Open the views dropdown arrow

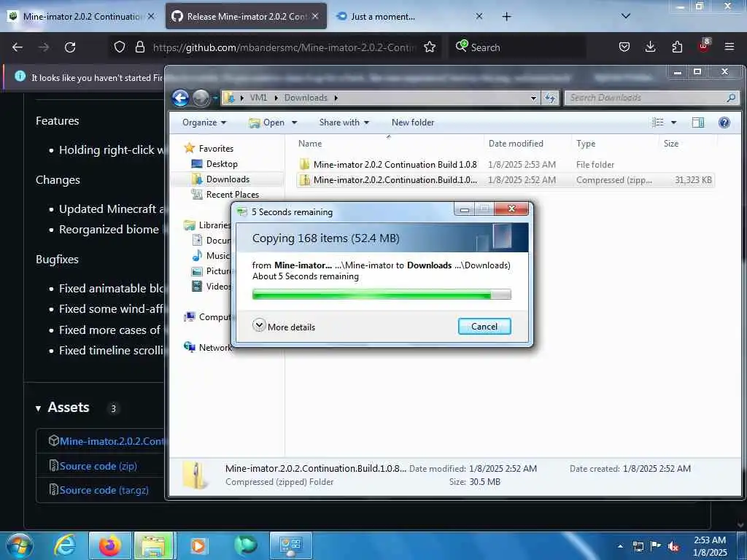(x=673, y=122)
